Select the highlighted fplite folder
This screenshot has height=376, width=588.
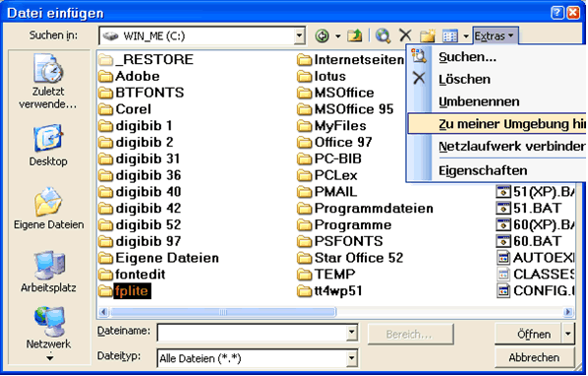coord(125,290)
